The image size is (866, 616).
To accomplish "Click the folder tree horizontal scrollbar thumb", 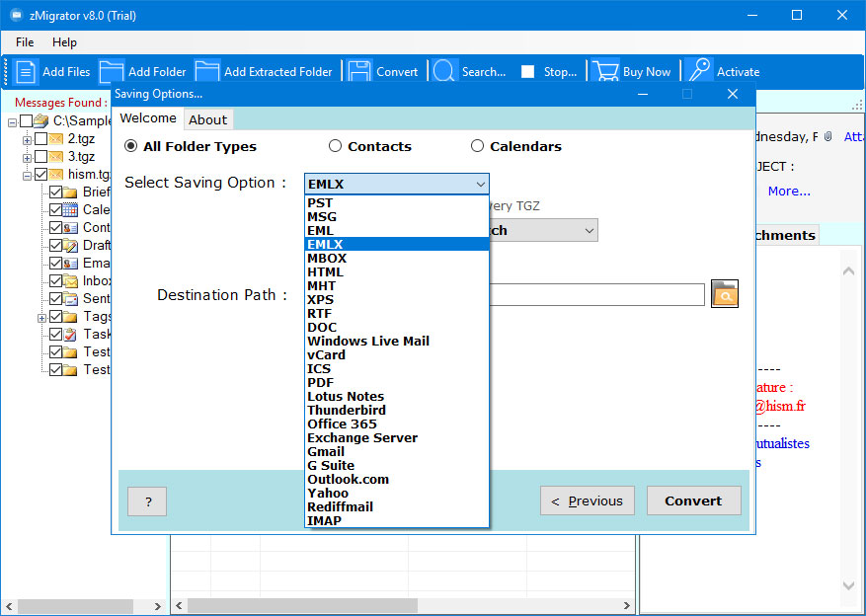I will pyautogui.click(x=75, y=606).
